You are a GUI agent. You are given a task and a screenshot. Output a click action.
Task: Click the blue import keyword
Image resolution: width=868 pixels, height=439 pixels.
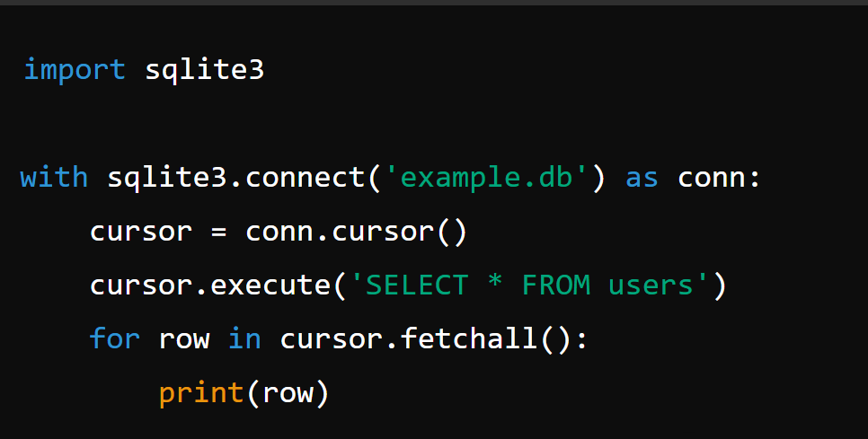75,71
